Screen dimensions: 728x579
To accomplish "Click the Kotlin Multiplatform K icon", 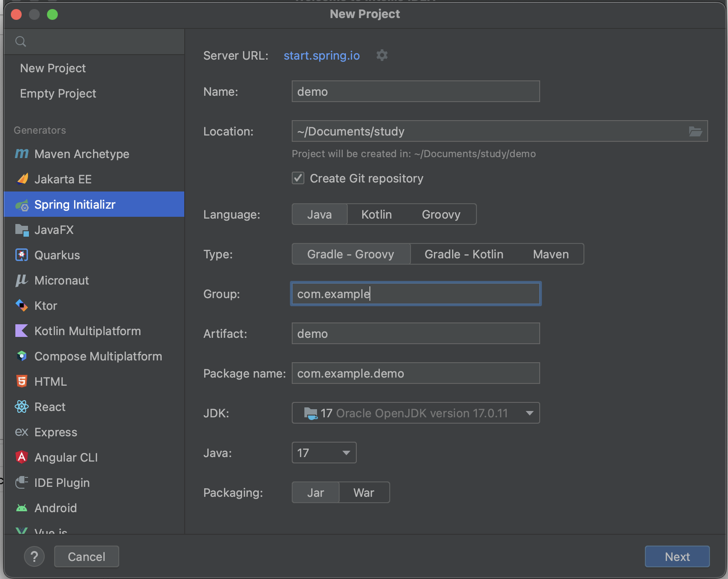I will [22, 331].
